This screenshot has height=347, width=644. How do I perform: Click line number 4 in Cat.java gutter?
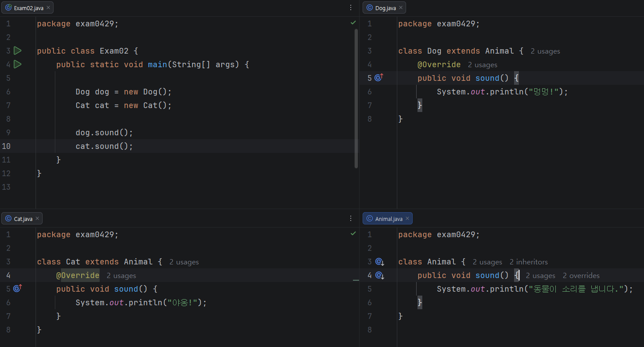point(8,275)
